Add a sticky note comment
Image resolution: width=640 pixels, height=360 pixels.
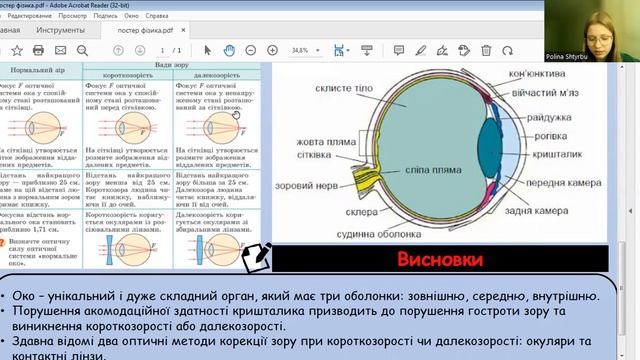pos(399,50)
